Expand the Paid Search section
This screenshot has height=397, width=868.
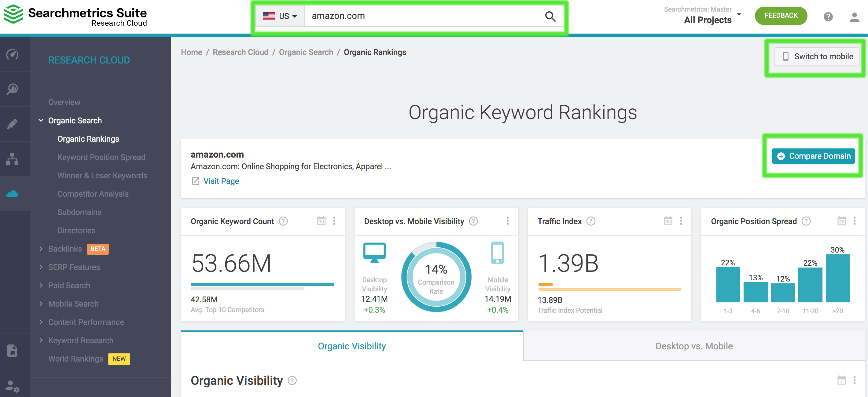tap(41, 286)
